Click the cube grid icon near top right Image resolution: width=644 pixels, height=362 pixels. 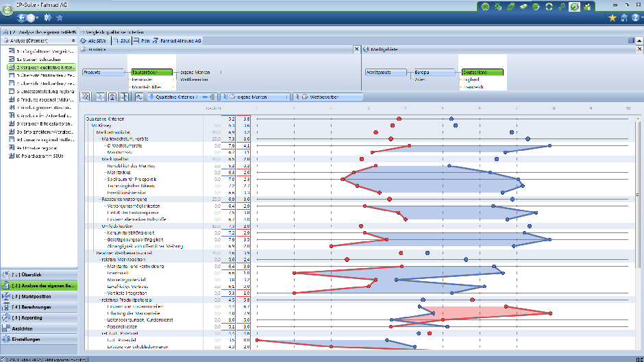631,40
